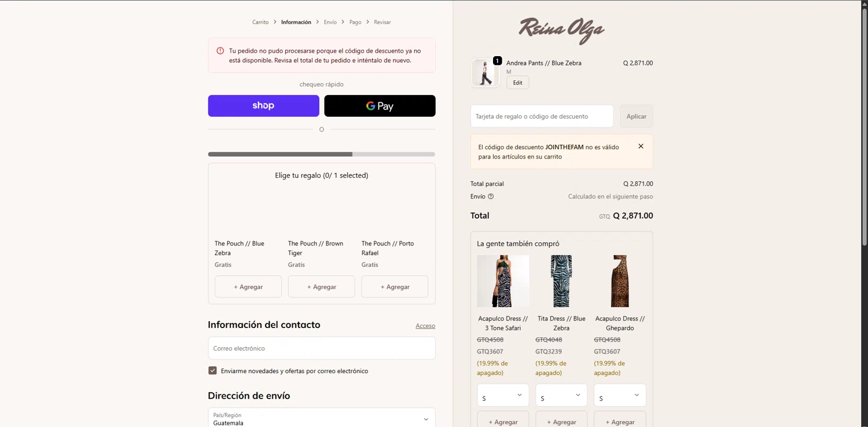Click the page vertical scrollbar
This screenshot has height=427, width=868.
click(x=864, y=127)
